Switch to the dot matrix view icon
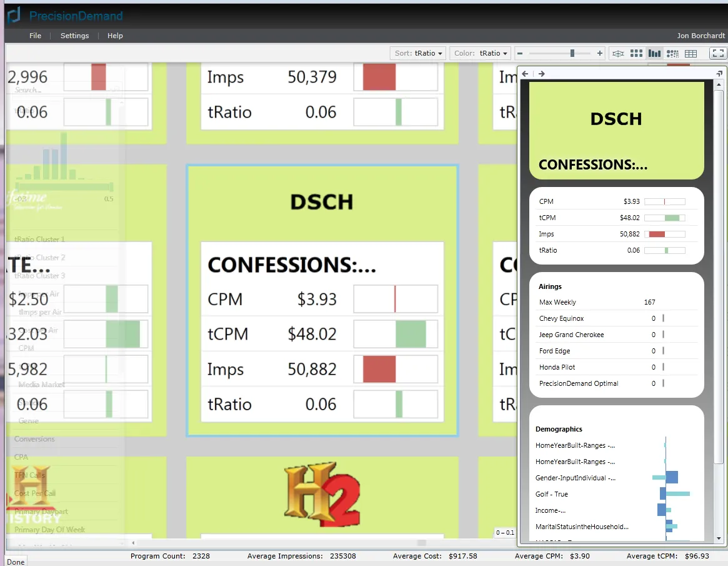Image resolution: width=728 pixels, height=566 pixels. (673, 53)
